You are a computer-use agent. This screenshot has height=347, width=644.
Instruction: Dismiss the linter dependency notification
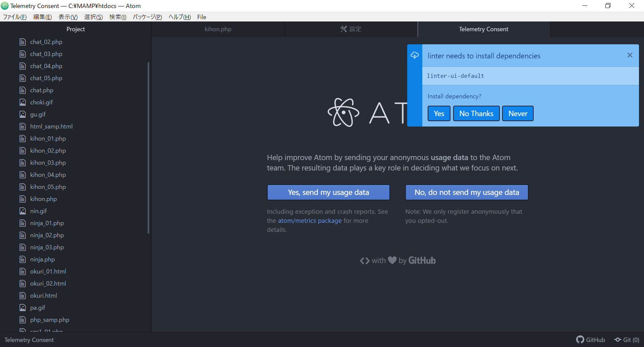pyautogui.click(x=630, y=55)
